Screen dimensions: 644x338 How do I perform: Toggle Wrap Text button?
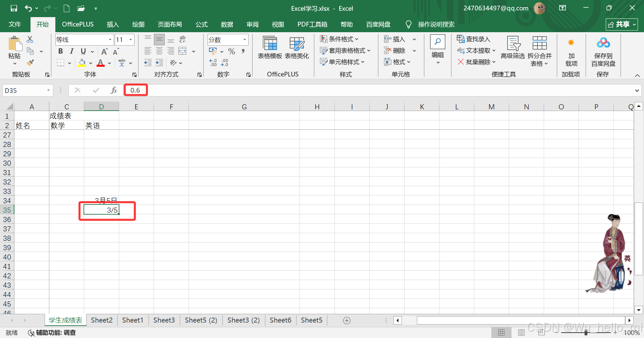(182, 39)
